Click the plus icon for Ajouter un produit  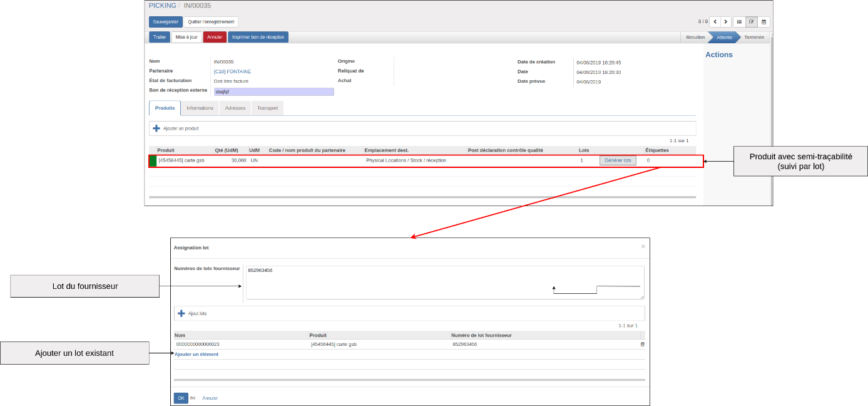pyautogui.click(x=156, y=128)
